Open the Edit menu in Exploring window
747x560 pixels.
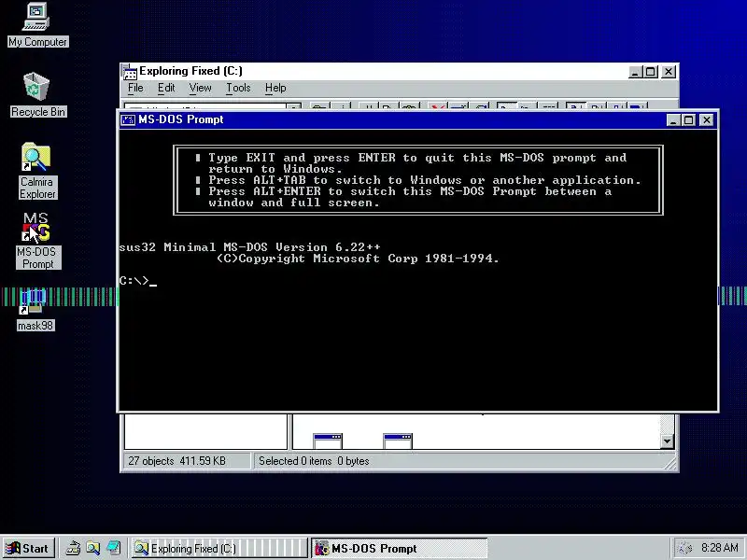166,88
